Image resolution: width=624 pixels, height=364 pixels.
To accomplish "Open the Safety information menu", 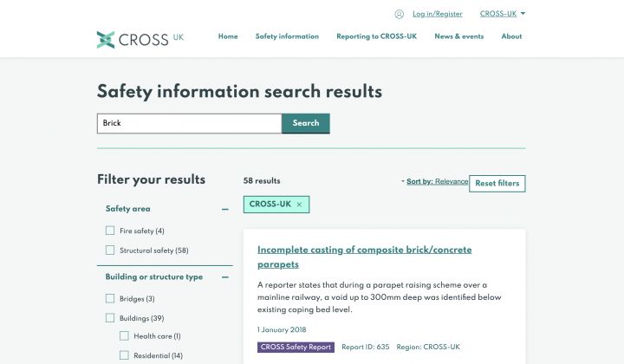I will coord(287,36).
